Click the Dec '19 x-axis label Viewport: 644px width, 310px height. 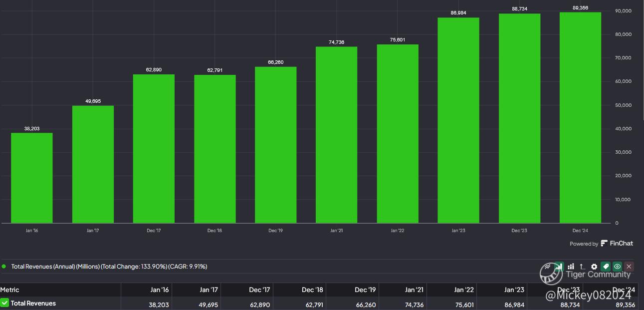pos(276,231)
